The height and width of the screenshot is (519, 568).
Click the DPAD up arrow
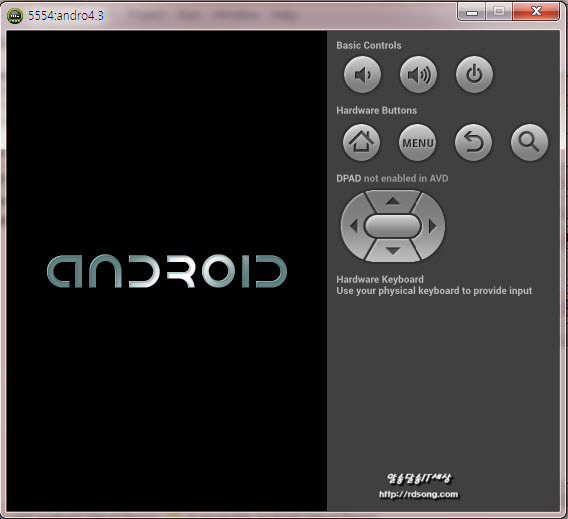(393, 201)
